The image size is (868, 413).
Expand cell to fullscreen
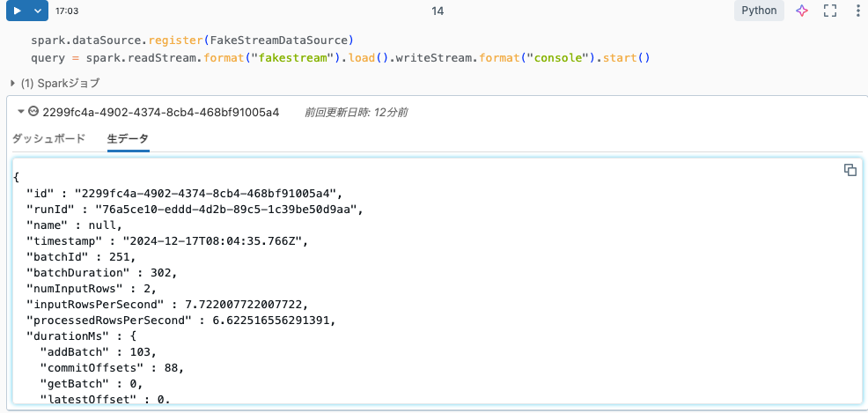[830, 11]
